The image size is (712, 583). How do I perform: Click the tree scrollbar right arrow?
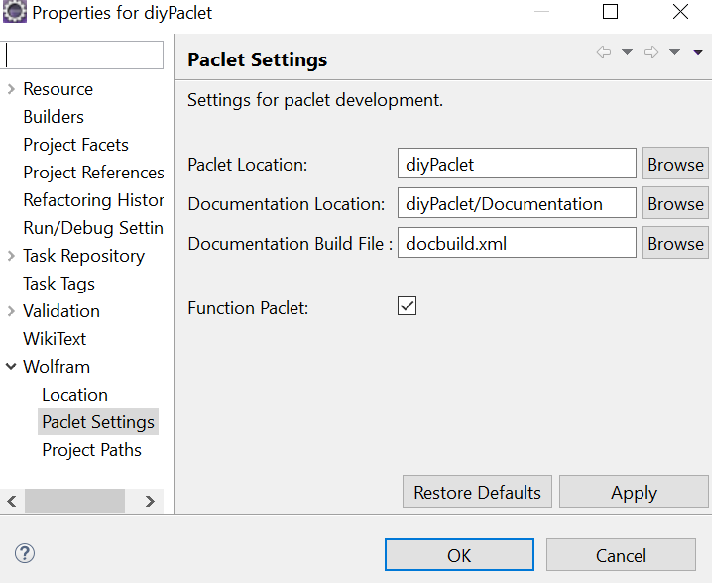coord(150,501)
